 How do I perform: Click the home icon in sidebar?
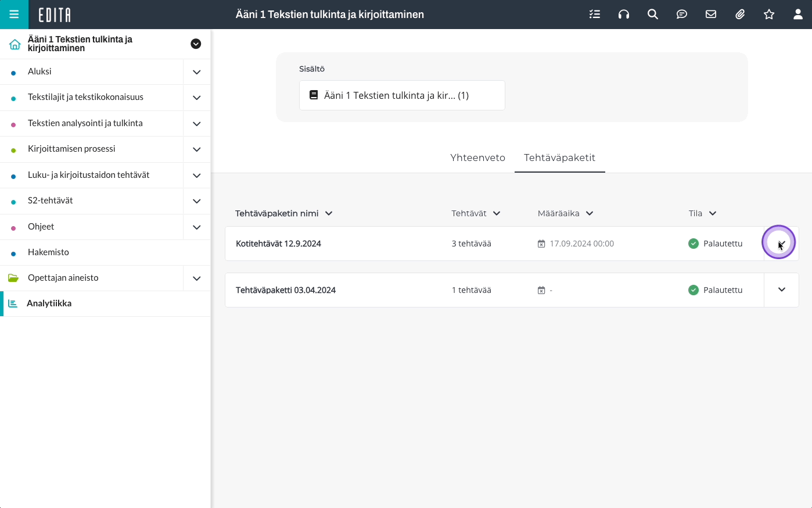coord(15,44)
